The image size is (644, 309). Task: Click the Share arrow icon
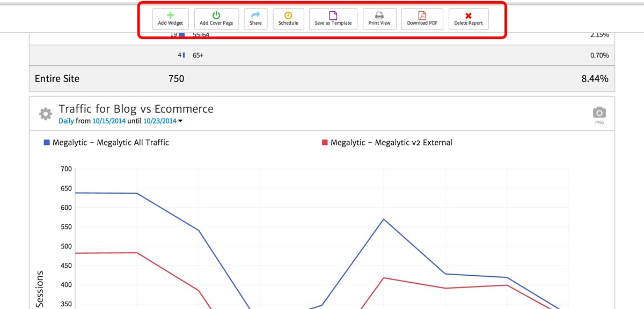tap(255, 14)
